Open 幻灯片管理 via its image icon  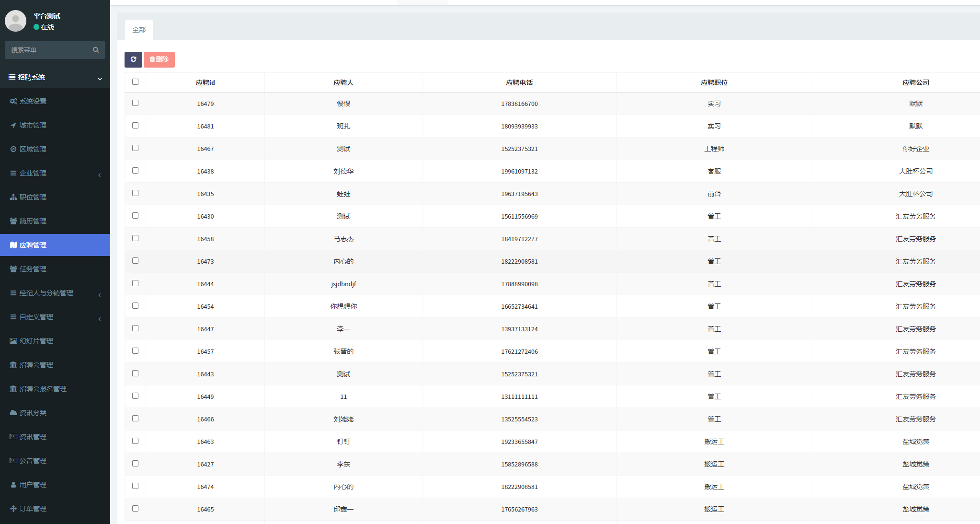point(13,341)
